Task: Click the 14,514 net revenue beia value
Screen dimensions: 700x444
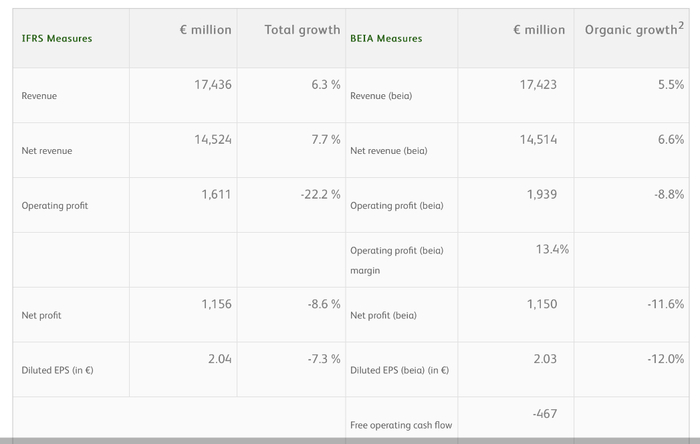Action: coord(538,140)
